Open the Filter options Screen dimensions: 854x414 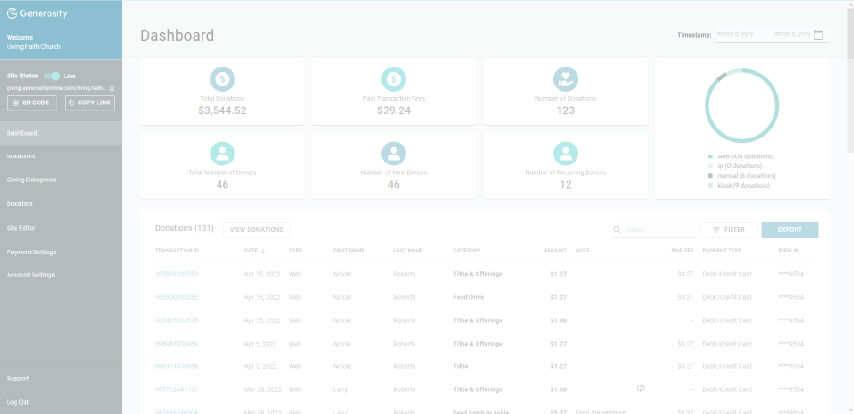click(728, 229)
